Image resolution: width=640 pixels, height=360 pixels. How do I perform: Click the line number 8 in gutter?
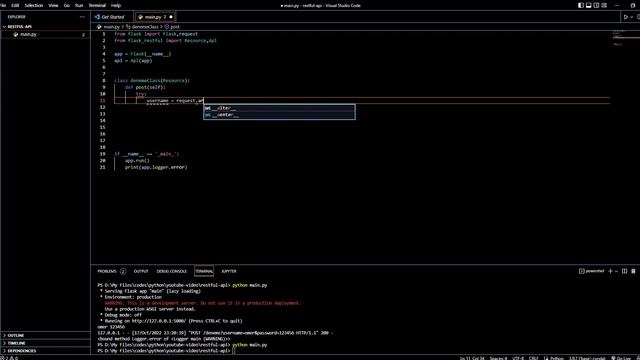coord(104,80)
